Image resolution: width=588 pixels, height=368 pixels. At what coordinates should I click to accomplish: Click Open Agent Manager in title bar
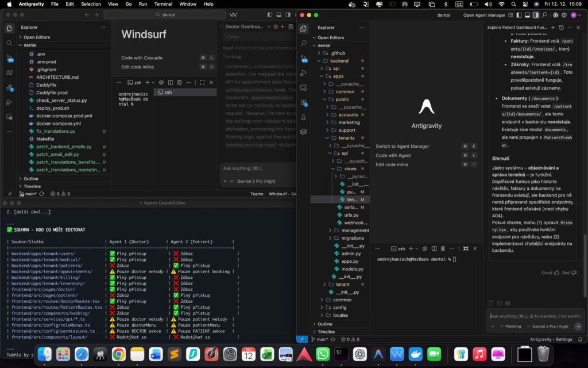[484, 15]
